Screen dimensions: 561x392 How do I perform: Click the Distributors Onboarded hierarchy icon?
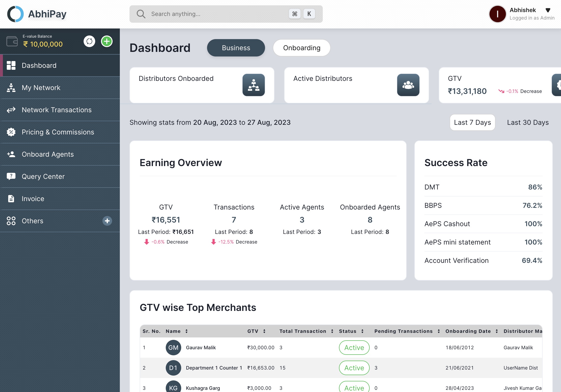pyautogui.click(x=253, y=85)
